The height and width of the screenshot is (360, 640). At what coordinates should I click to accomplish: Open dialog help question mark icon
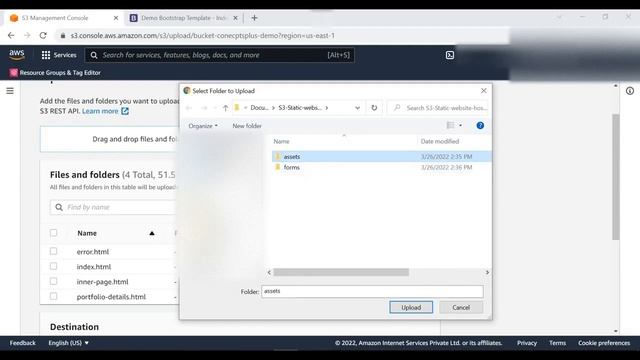pos(480,126)
